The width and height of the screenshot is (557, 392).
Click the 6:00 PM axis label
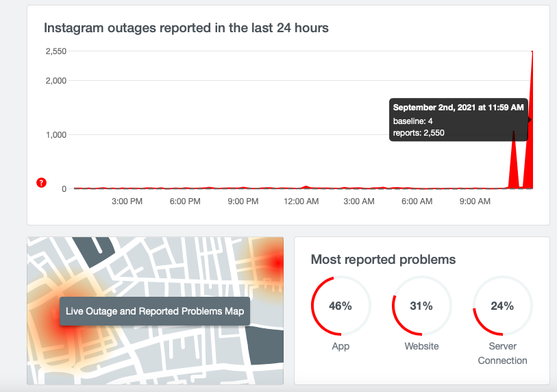coord(185,201)
